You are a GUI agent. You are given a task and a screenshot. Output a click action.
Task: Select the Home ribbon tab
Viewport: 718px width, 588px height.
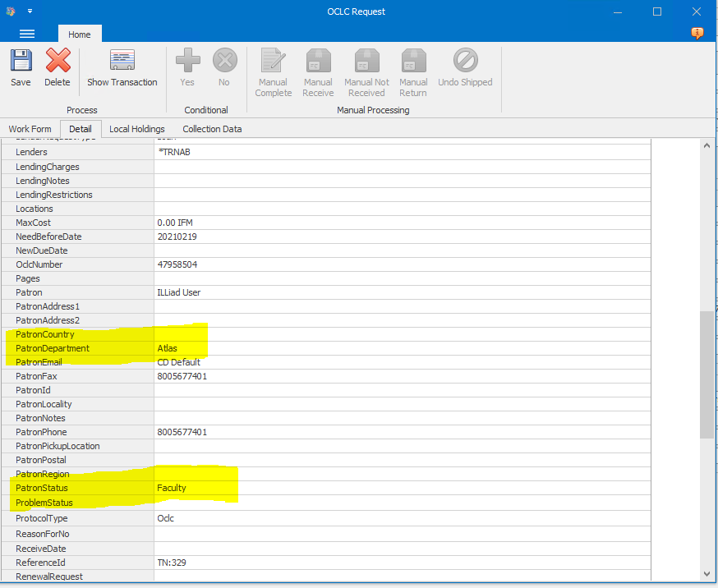point(80,34)
